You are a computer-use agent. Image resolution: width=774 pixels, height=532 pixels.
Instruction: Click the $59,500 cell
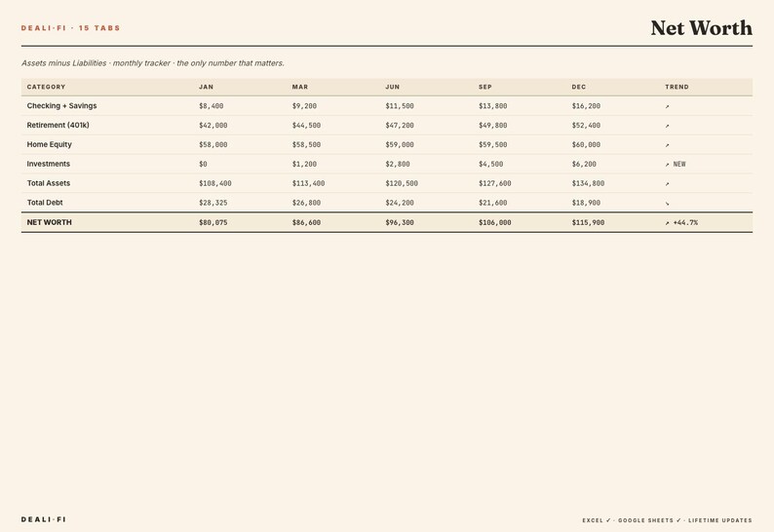point(492,144)
